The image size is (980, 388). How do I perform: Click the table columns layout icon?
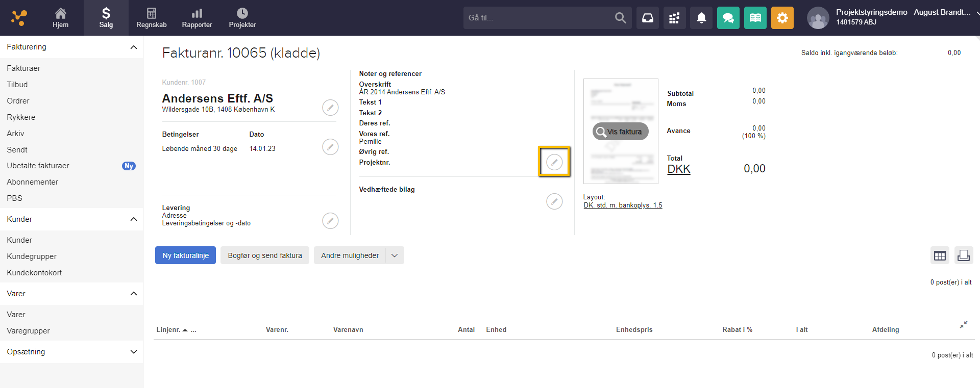(940, 255)
